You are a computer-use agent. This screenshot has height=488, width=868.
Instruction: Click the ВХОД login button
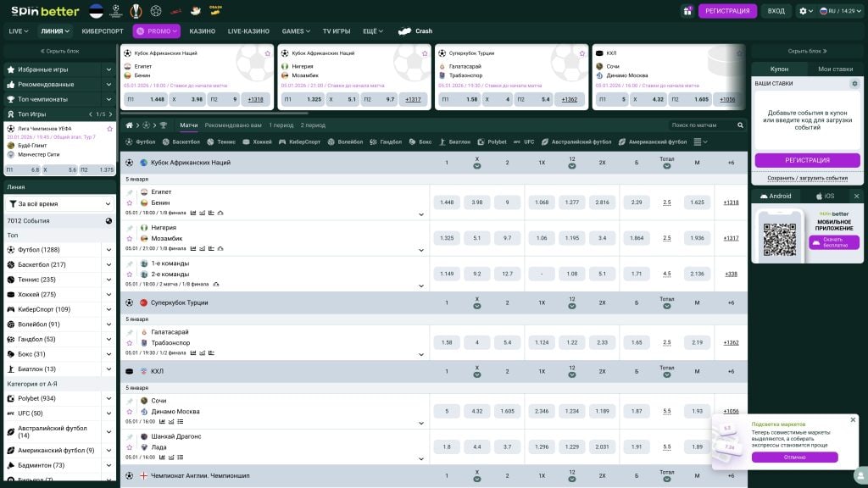point(776,11)
